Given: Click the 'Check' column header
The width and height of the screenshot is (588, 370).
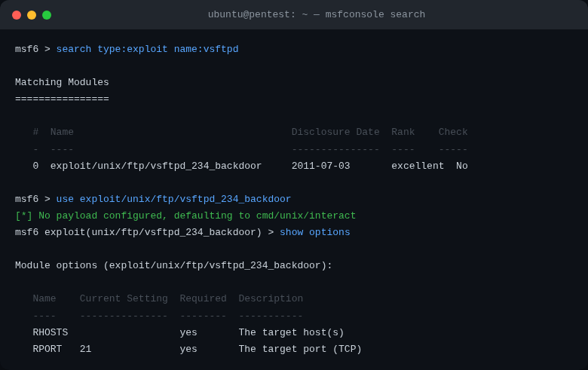Looking at the screenshot, I should point(453,132).
